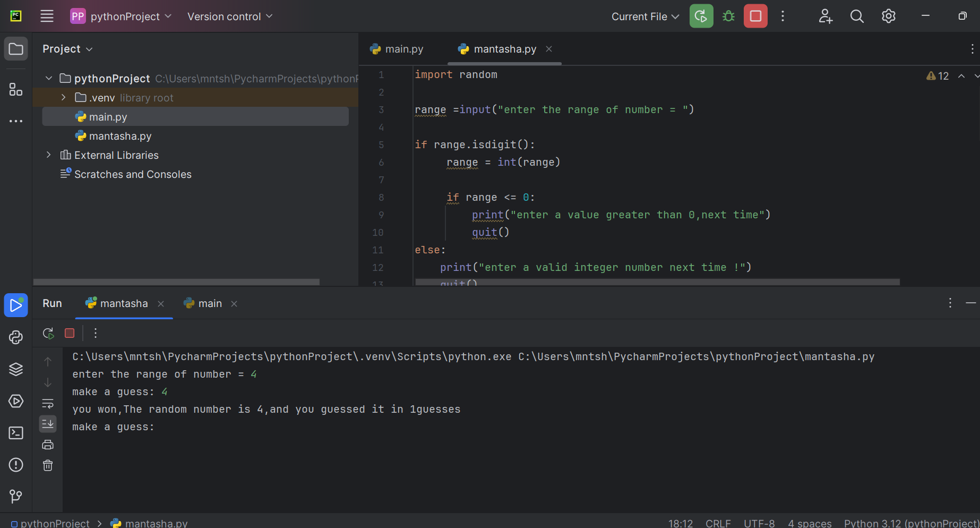Open Run panel toolbar more options
The height and width of the screenshot is (528, 980).
click(x=96, y=334)
